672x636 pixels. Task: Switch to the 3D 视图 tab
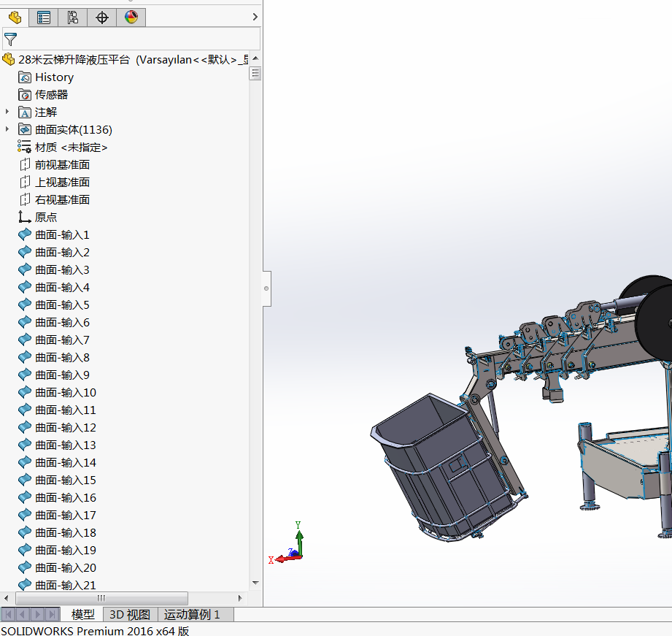[x=130, y=615]
